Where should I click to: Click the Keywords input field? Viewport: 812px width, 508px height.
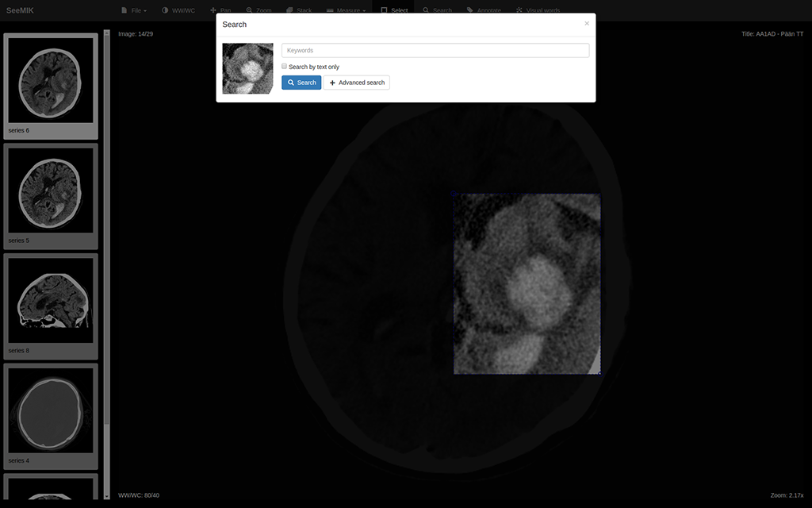tap(435, 51)
